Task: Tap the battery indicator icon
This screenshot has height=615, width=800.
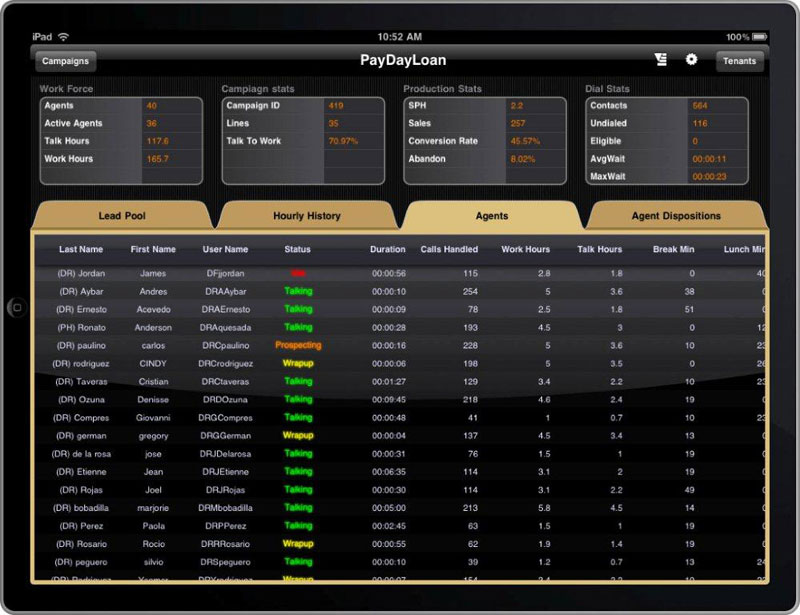Action: click(x=759, y=37)
